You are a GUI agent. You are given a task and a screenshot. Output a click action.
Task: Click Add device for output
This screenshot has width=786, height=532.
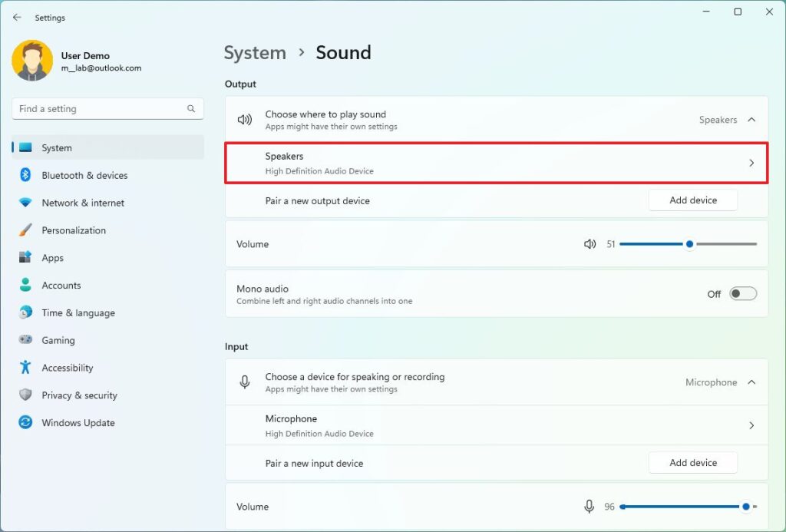coord(692,200)
